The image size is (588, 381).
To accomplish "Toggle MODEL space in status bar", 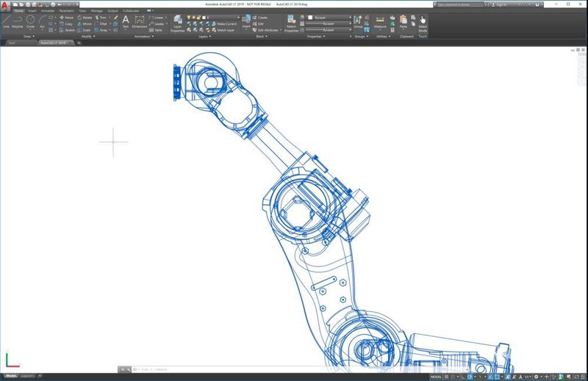I will [x=436, y=377].
